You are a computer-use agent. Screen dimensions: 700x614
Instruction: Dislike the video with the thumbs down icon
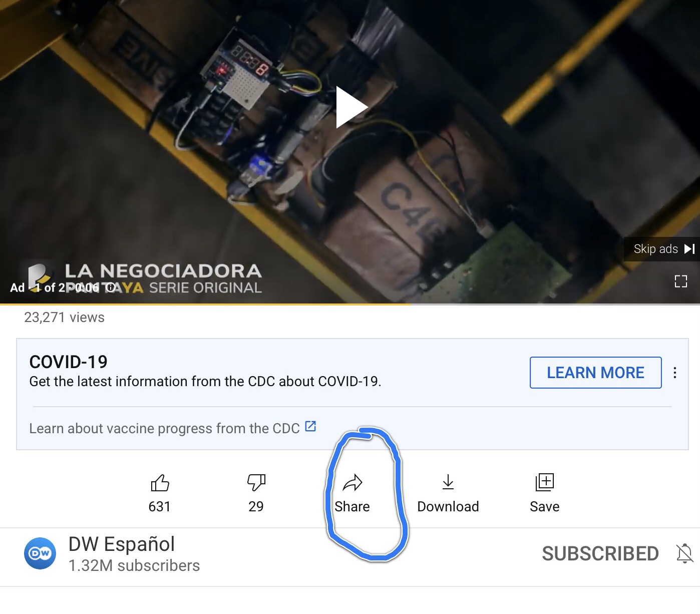(x=256, y=483)
